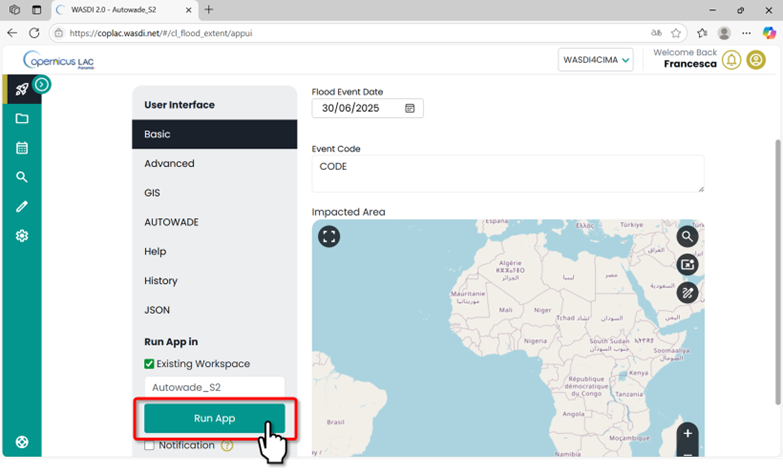Click the map draw tool icon

coord(687,293)
